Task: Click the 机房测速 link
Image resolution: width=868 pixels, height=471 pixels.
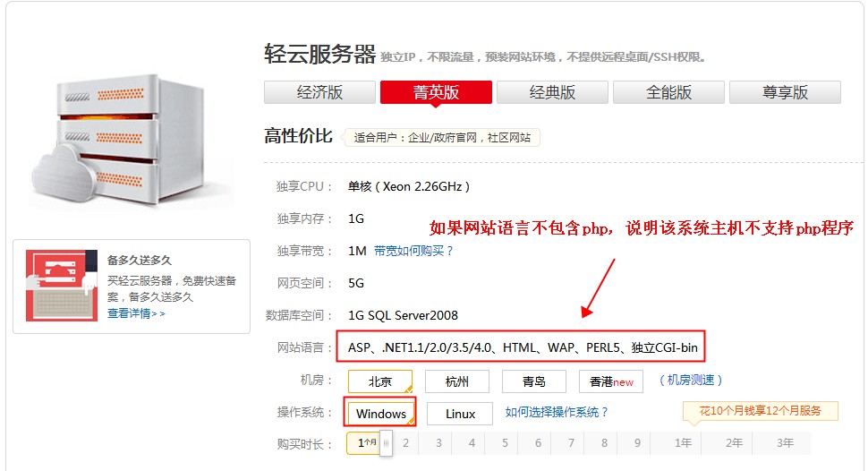Action: pos(690,381)
